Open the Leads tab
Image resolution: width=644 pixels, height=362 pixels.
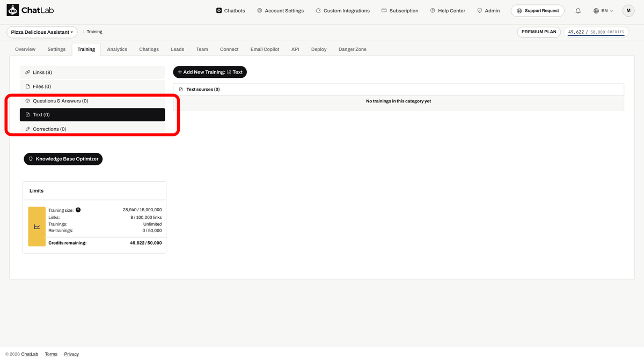point(178,49)
